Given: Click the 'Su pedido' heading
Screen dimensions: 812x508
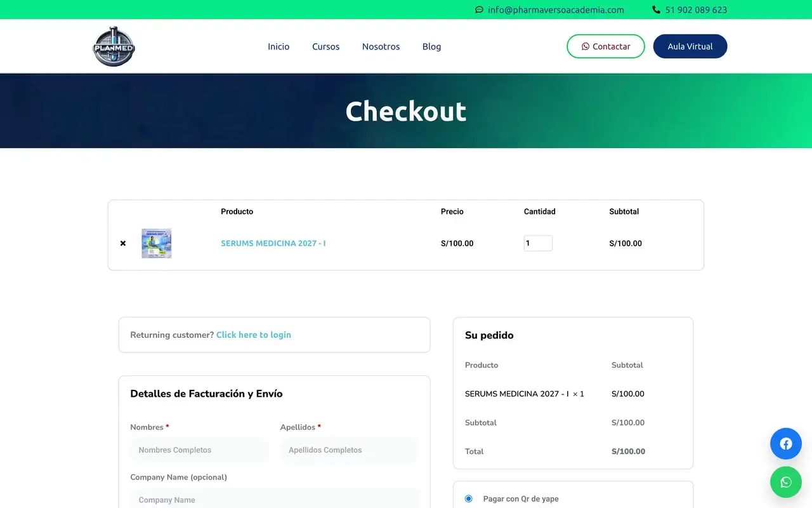Looking at the screenshot, I should click(489, 335).
